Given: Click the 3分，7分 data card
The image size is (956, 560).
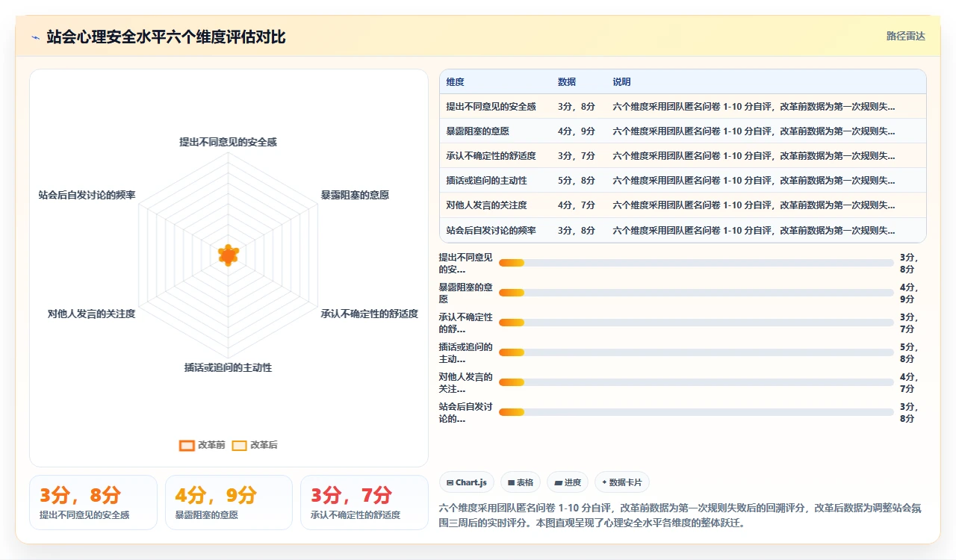Looking at the screenshot, I should tap(364, 503).
